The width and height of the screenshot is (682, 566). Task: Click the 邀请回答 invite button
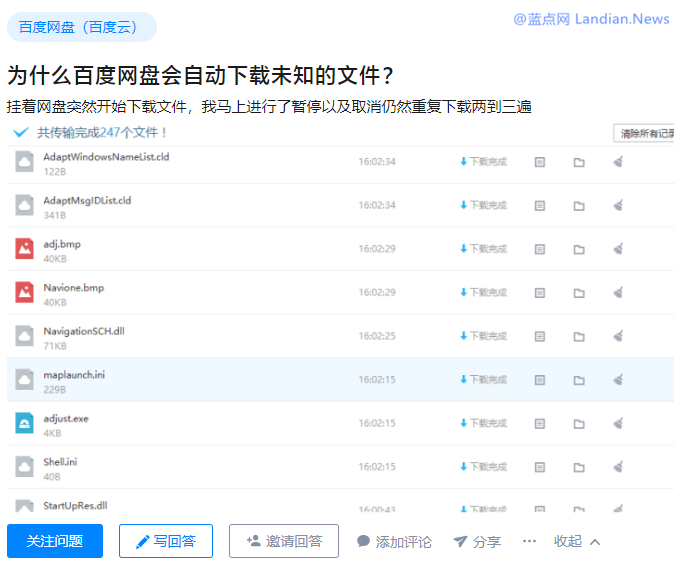coord(284,541)
